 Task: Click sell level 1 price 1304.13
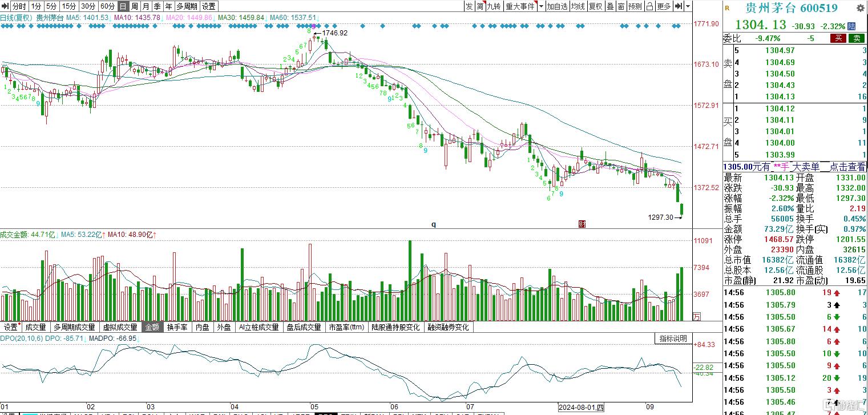pyautogui.click(x=780, y=97)
